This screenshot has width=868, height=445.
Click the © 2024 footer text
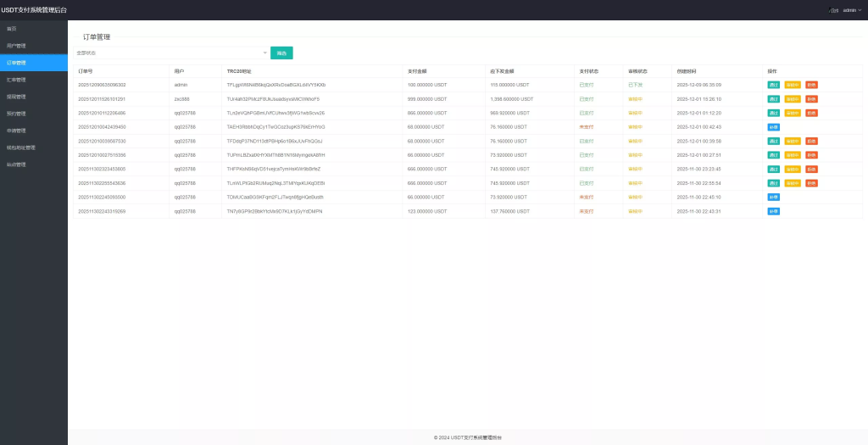point(468,437)
